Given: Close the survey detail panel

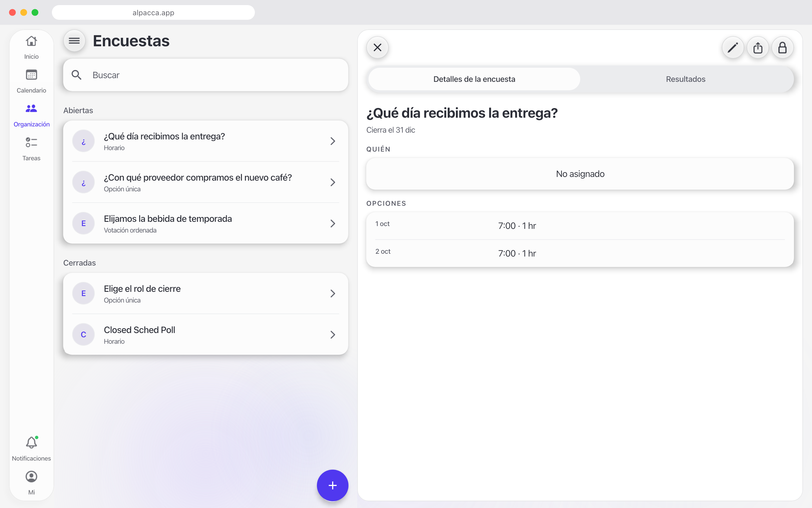Looking at the screenshot, I should pyautogui.click(x=378, y=47).
